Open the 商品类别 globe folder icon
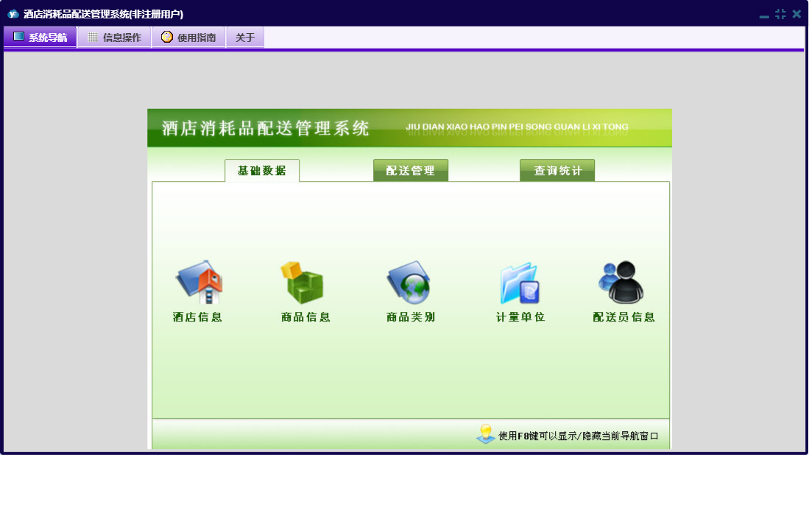Viewport: 809px width, 532px height. pos(409,283)
